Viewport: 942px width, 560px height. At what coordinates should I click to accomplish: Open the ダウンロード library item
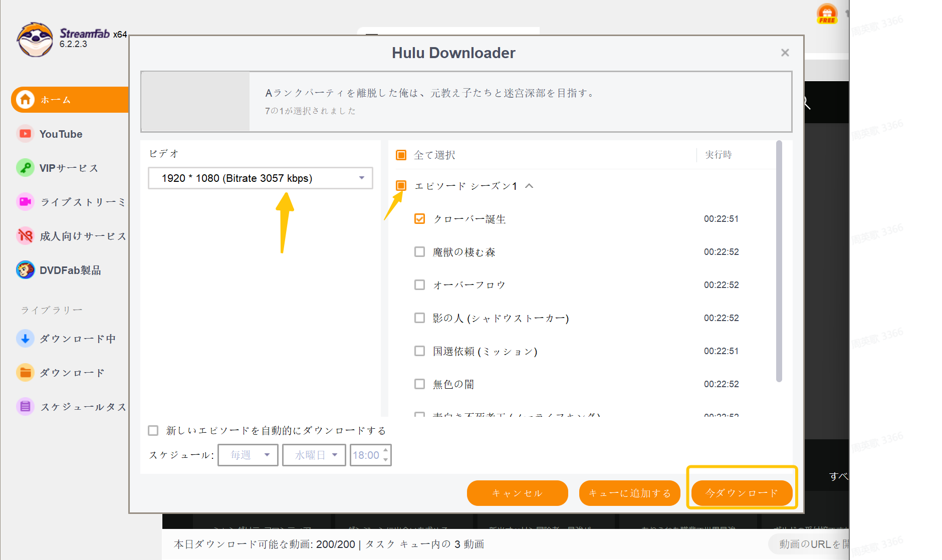point(70,373)
